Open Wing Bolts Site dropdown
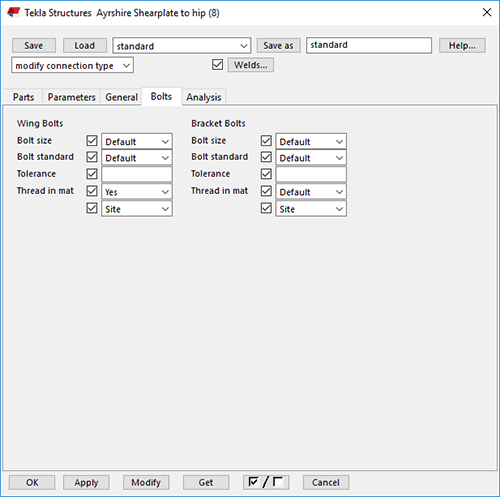The image size is (500, 497). pos(137,209)
